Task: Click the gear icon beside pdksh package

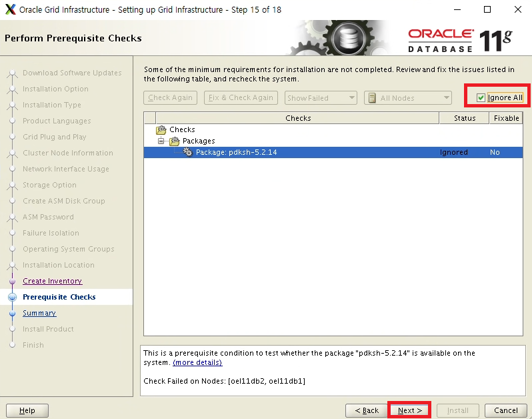Action: pyautogui.click(x=187, y=152)
